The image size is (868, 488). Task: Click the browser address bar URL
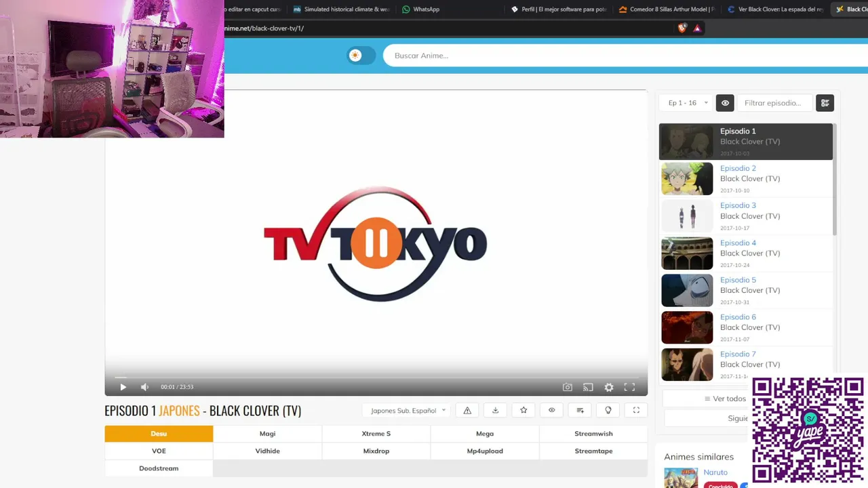pos(264,28)
